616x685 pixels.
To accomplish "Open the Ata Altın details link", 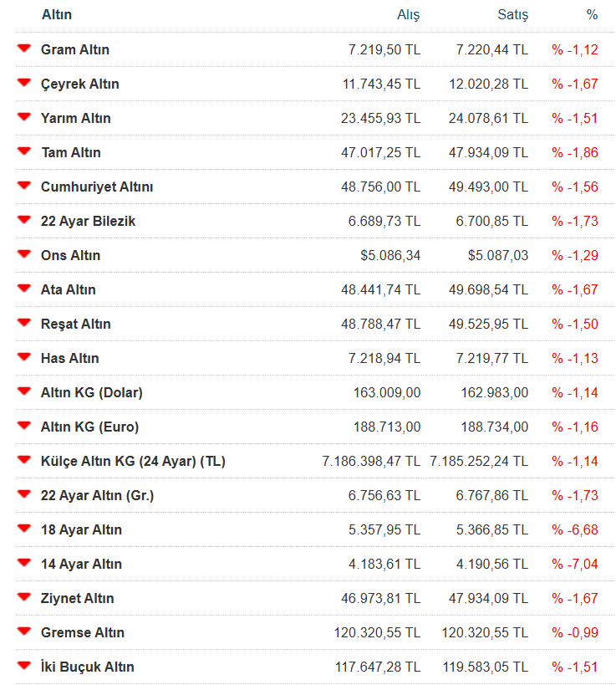I will coord(69,290).
